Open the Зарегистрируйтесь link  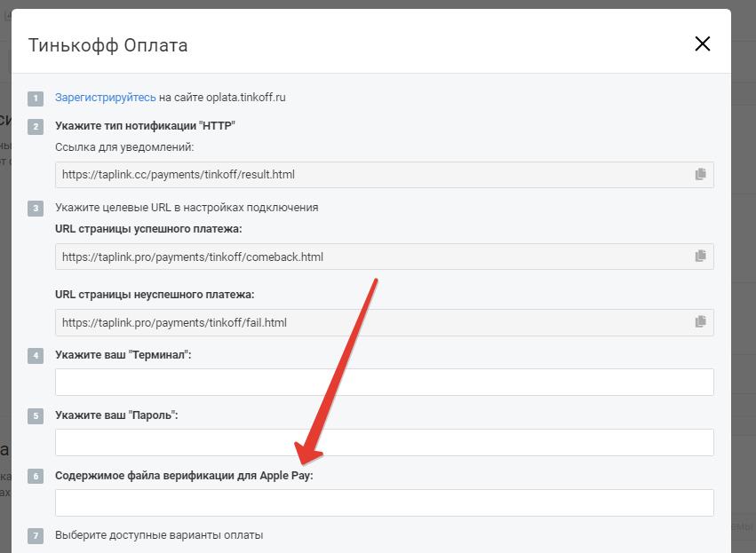pos(105,98)
